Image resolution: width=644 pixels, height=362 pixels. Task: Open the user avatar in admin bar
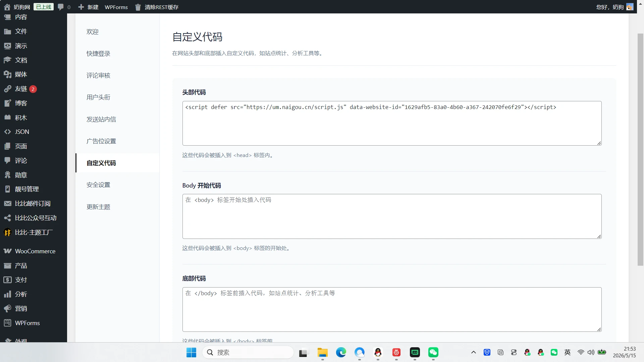pyautogui.click(x=630, y=7)
